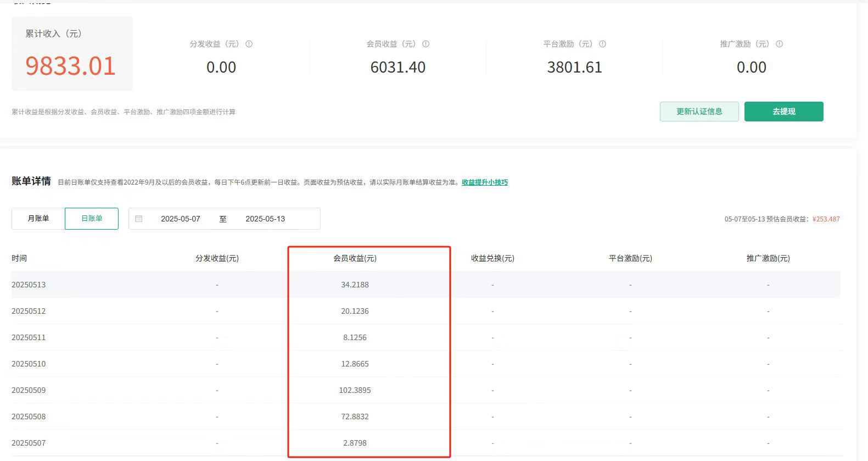Click the 去提现 withdraw button
Screen dimensions: 868x461
(783, 112)
